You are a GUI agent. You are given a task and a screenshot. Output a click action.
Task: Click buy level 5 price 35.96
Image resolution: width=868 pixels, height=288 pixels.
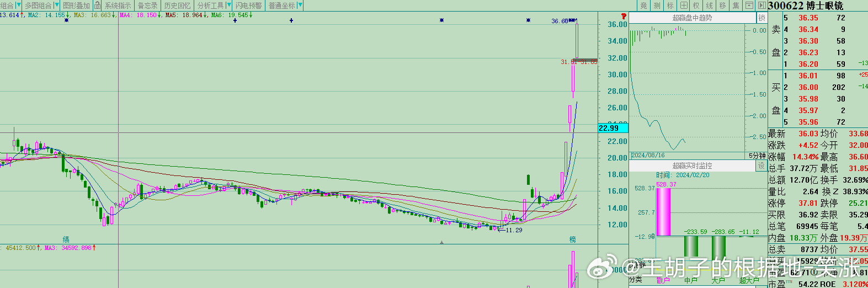808,122
